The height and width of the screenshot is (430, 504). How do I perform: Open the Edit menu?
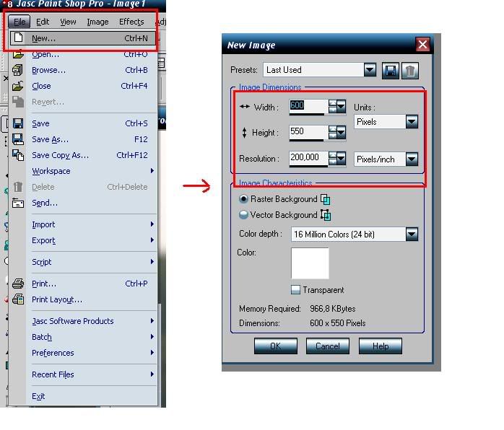(43, 22)
